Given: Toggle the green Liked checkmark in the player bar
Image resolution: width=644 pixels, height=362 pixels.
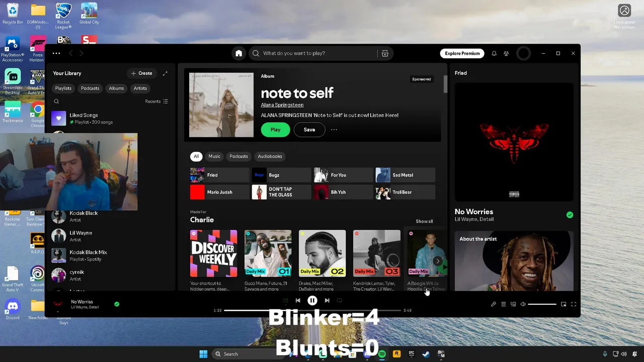Looking at the screenshot, I should pyautogui.click(x=117, y=304).
